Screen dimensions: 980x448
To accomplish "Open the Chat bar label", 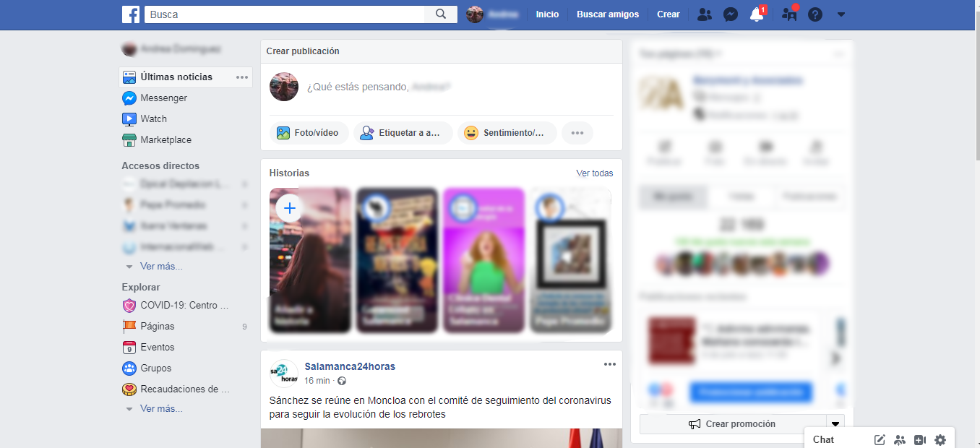I will tap(823, 439).
